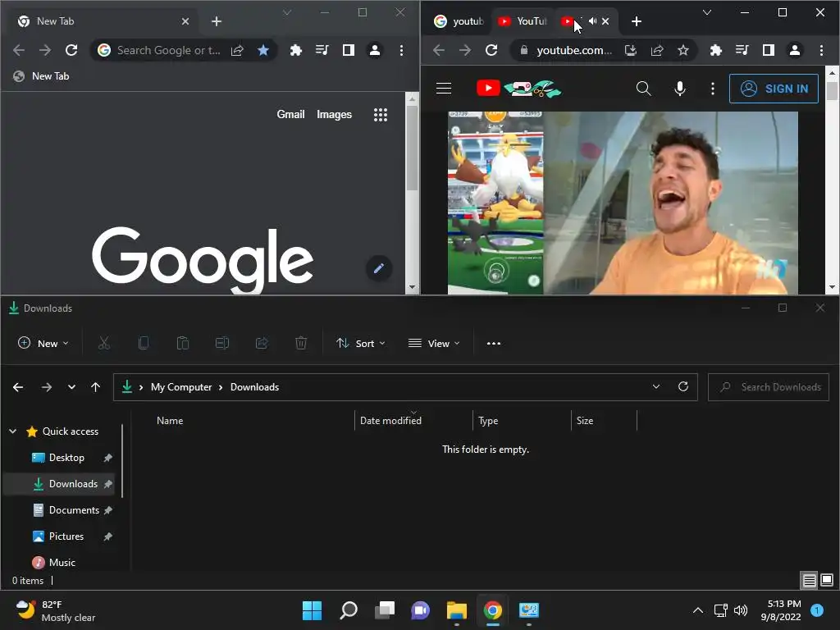Viewport: 840px width, 630px height.
Task: Switch to large thumbnails view in status bar
Action: click(827, 580)
